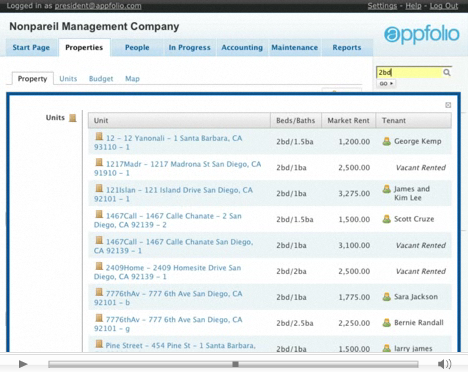Click tenant icon beside James and Kim Lee
The image size is (468, 372).
(x=386, y=189)
